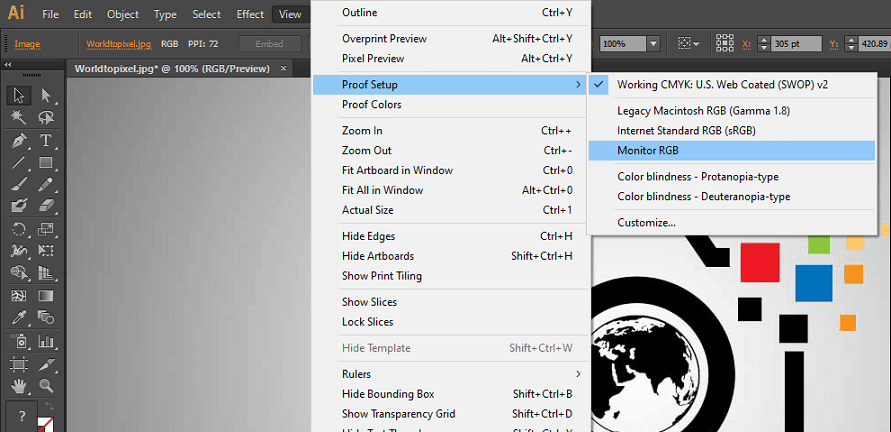891x432 pixels.
Task: Expand the Proof Setup submenu arrow
Action: (x=578, y=85)
